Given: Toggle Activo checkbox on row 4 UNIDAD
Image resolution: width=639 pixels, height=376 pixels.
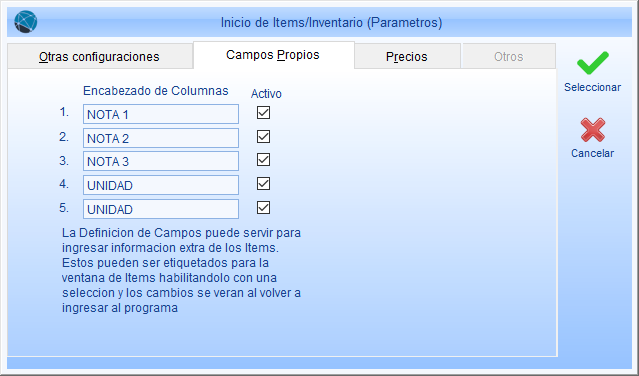Looking at the screenshot, I should (263, 184).
